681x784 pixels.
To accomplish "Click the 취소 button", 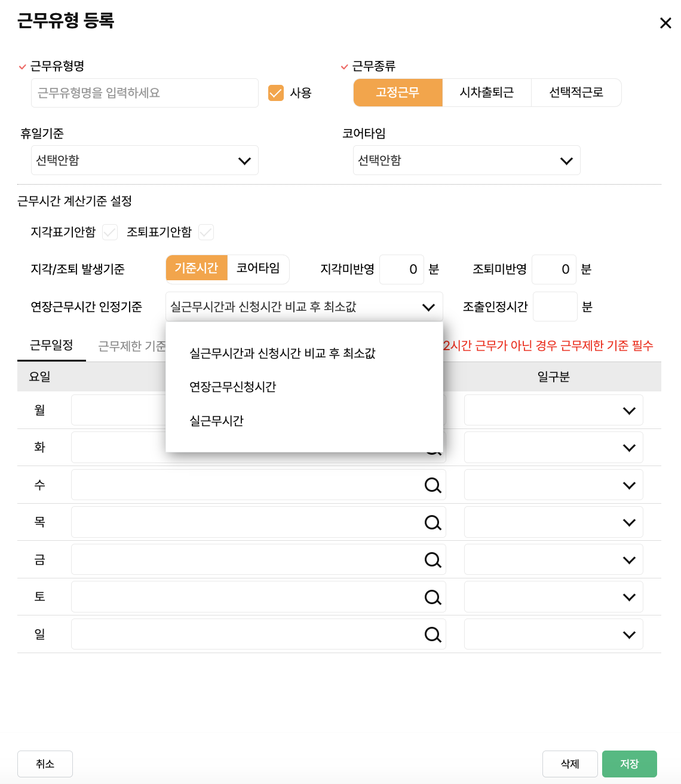I will click(x=45, y=764).
